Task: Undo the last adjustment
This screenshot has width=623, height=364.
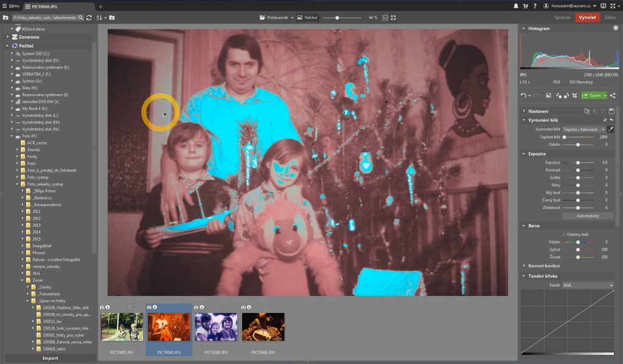Action: point(524,95)
